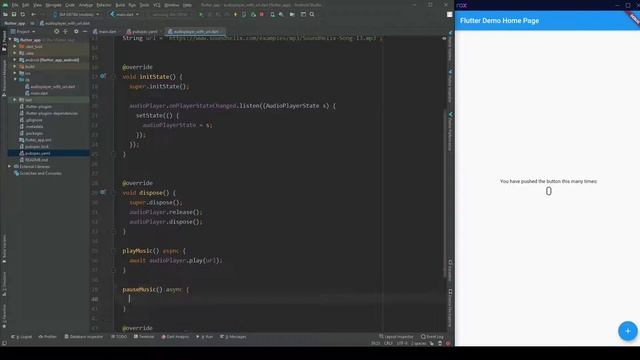Switch to main.dart editor tab
The height and width of the screenshot is (360, 640).
pyautogui.click(x=105, y=31)
